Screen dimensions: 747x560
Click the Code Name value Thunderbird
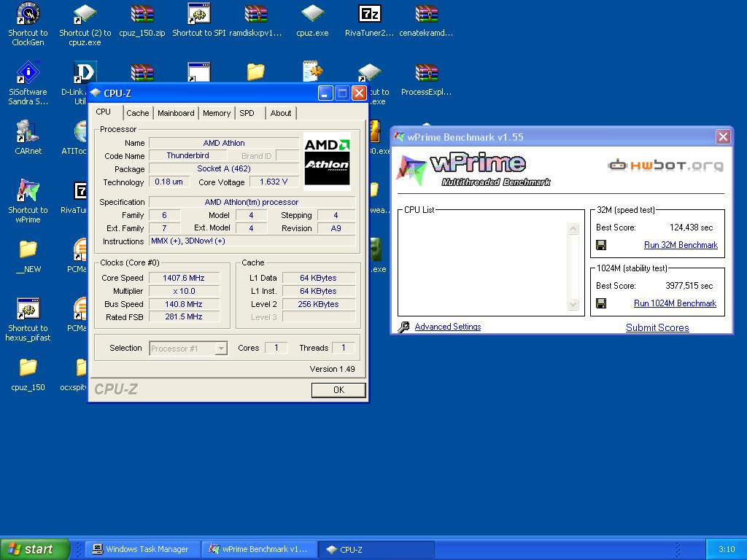[187, 156]
